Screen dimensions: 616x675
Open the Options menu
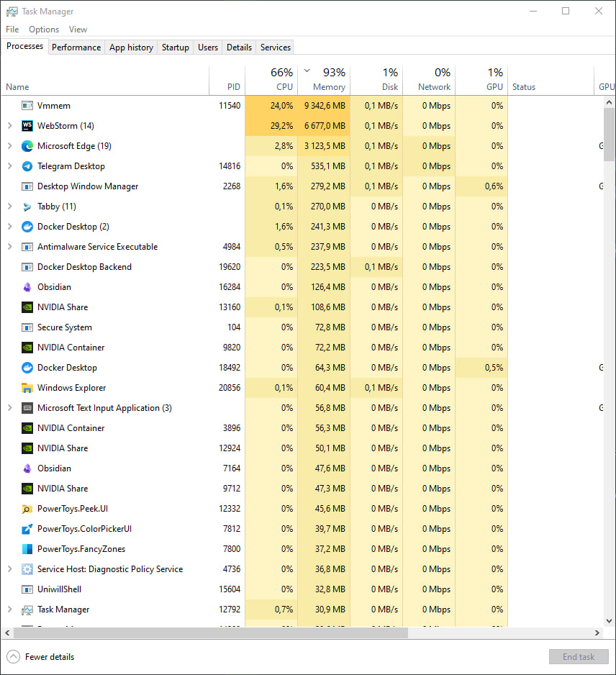point(44,30)
